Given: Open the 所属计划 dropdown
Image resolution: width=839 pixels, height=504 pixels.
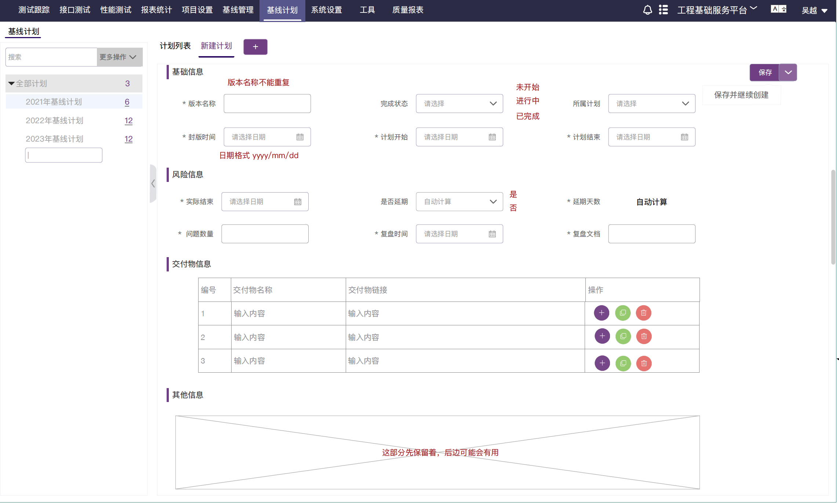Looking at the screenshot, I should tap(651, 103).
